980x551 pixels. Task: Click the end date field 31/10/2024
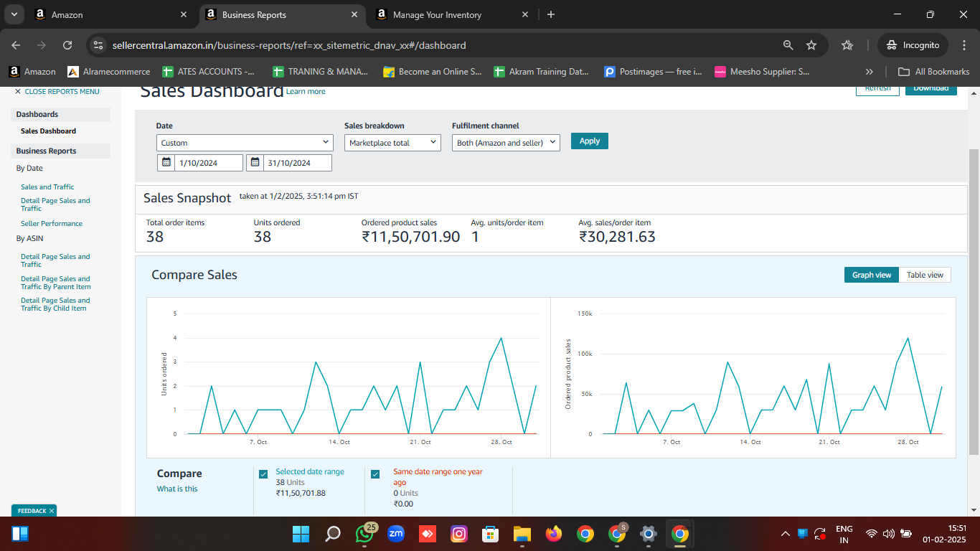click(298, 163)
